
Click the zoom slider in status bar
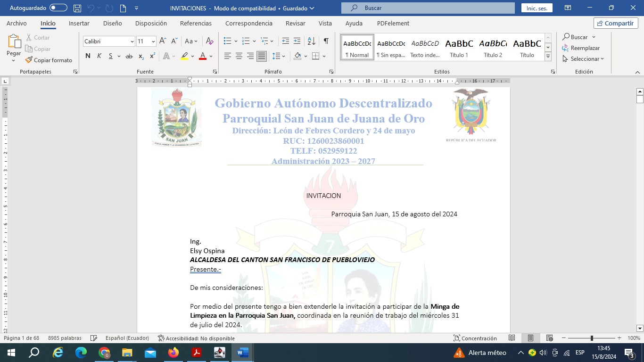point(592,338)
